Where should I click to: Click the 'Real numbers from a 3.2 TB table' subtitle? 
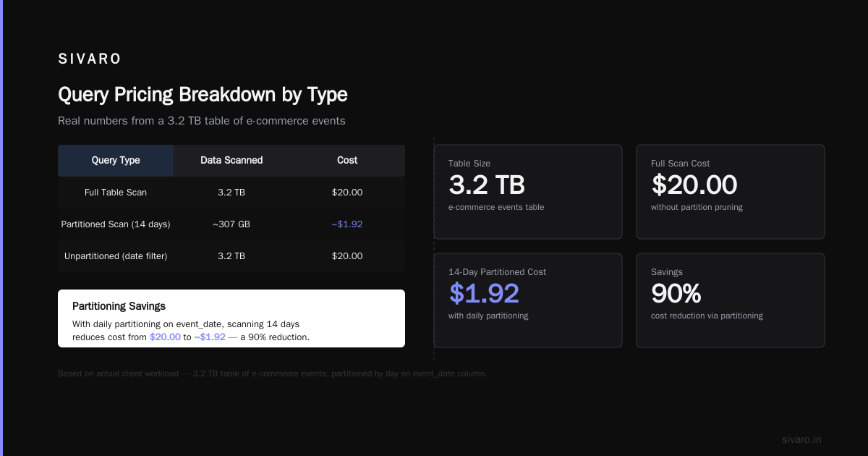[x=202, y=121]
